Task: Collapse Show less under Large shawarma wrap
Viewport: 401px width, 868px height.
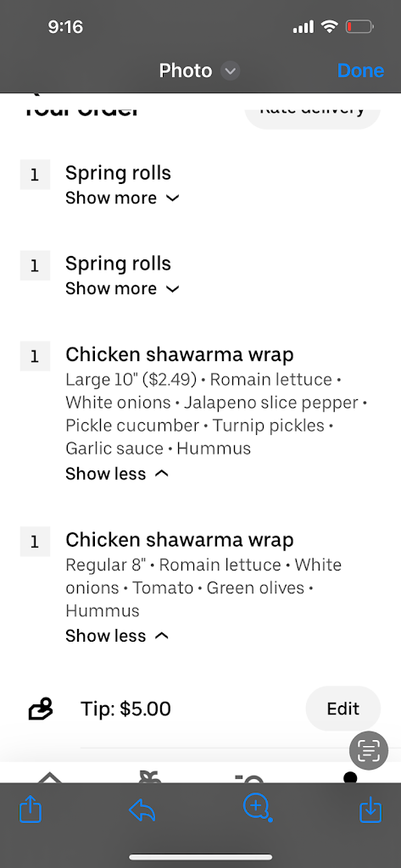Action: (x=117, y=473)
